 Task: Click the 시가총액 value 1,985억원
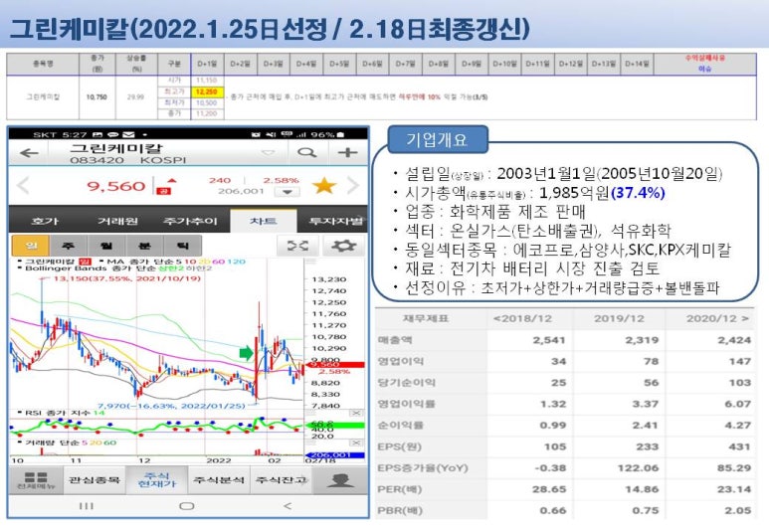click(x=573, y=193)
